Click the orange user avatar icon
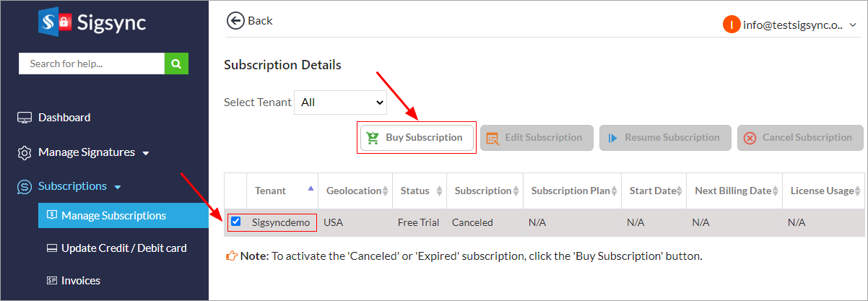Viewport: 868px width, 301px height. pyautogui.click(x=731, y=25)
